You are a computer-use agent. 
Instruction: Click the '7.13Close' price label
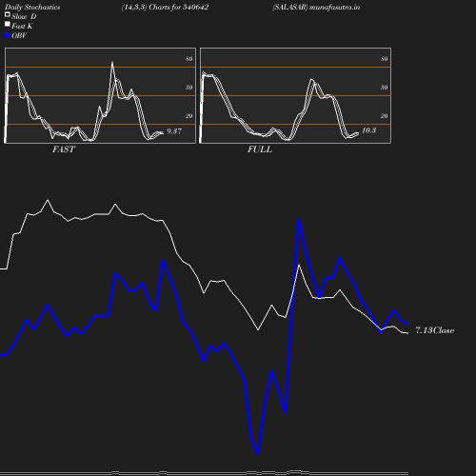pos(435,330)
